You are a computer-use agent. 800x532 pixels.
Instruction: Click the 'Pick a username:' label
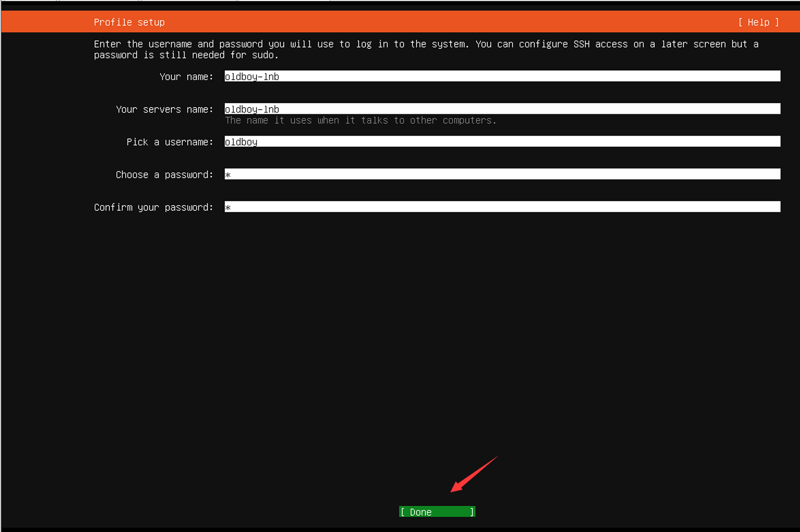(170, 142)
